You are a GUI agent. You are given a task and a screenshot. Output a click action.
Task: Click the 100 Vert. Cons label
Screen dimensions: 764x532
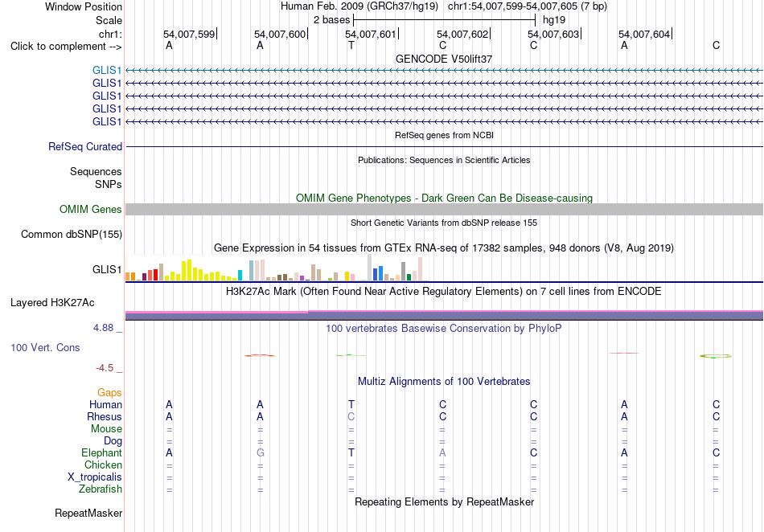click(45, 347)
